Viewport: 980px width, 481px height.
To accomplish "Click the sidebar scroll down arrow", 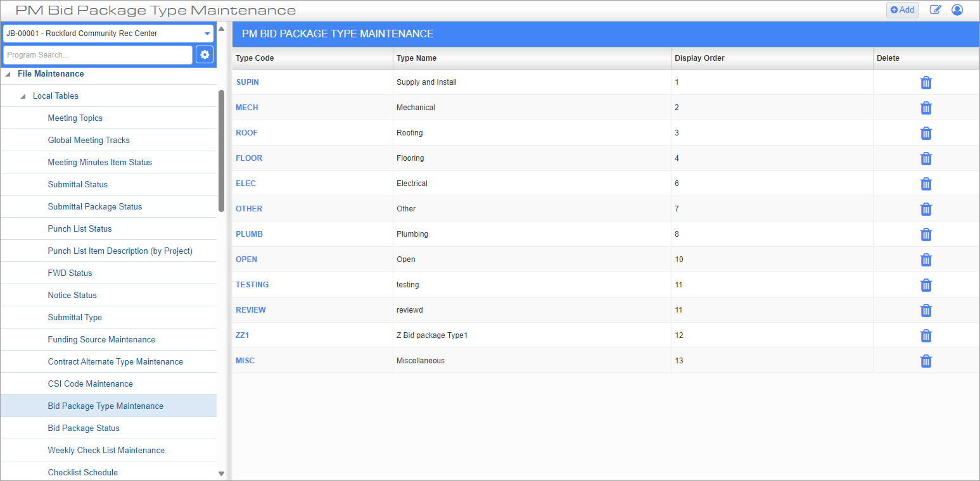I will tap(221, 473).
